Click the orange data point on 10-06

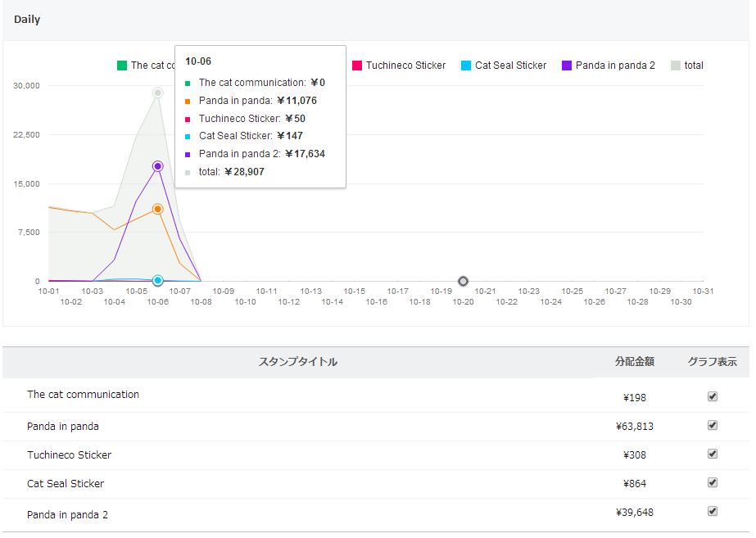157,210
